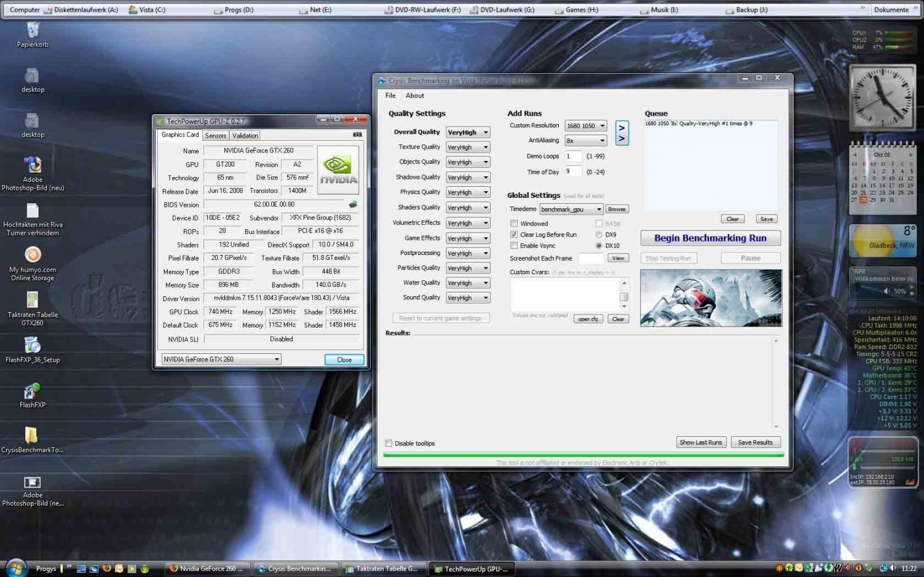Toggle Clear Log Before Run checkbox

(514, 235)
